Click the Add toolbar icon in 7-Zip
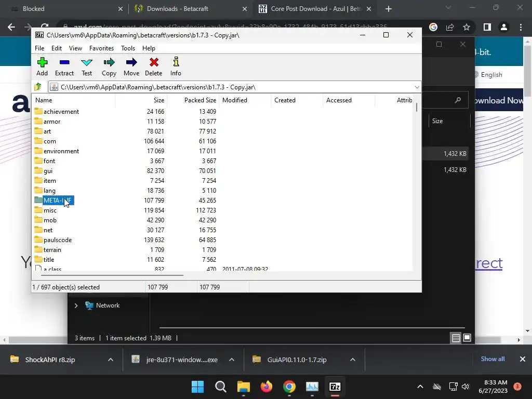 click(42, 62)
